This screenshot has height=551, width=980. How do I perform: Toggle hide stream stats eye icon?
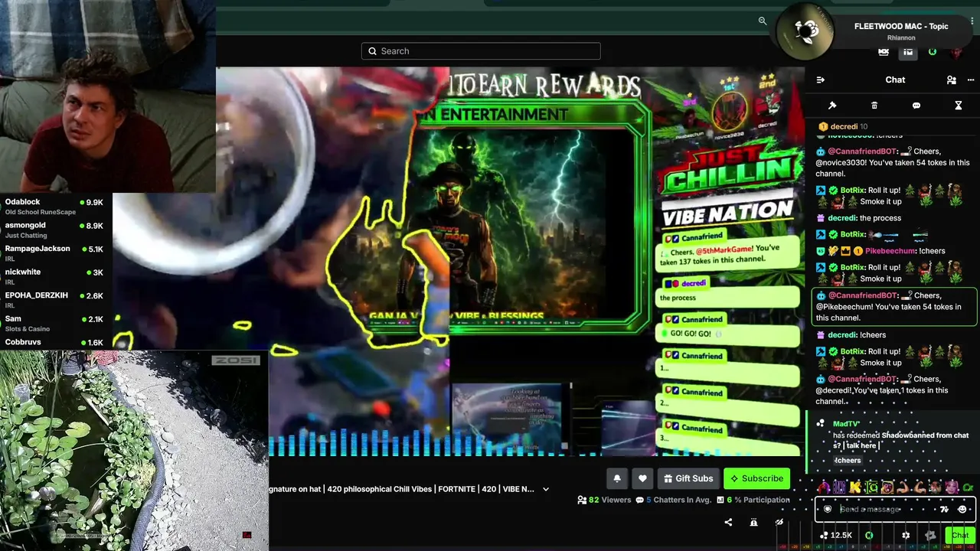pos(779,522)
